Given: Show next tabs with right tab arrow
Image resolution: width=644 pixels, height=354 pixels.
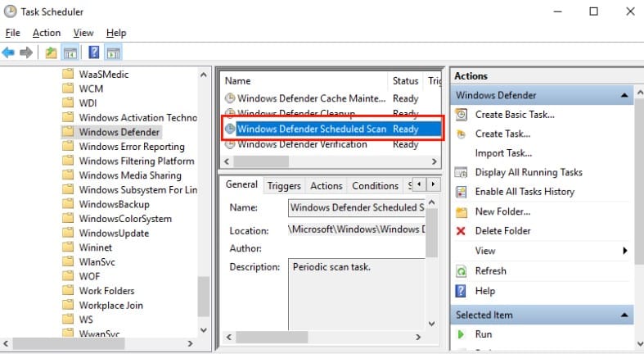Looking at the screenshot, I should point(433,184).
